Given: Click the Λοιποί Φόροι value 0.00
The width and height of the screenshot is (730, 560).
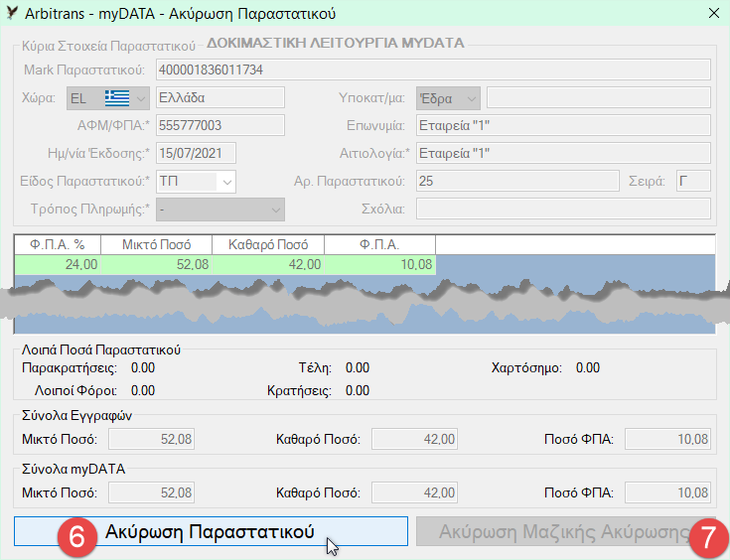Looking at the screenshot, I should (x=143, y=390).
